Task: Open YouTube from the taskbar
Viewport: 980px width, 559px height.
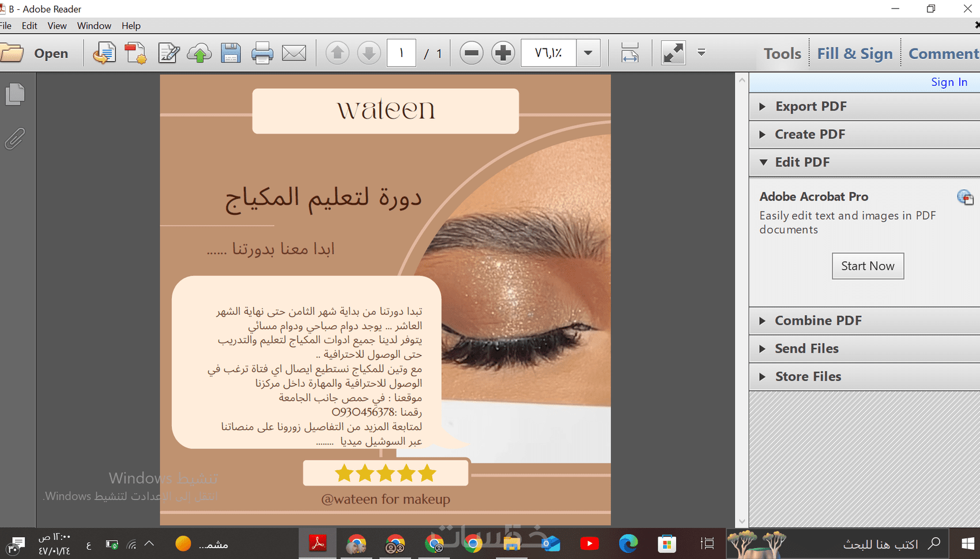Action: pos(589,543)
